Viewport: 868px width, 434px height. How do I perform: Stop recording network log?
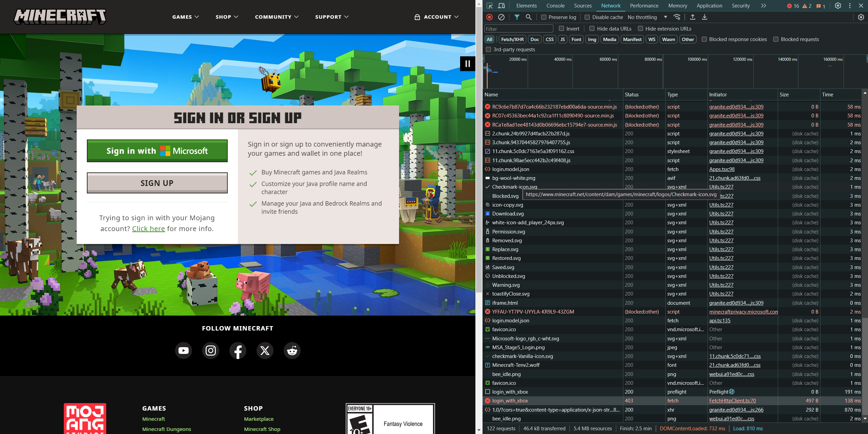489,17
